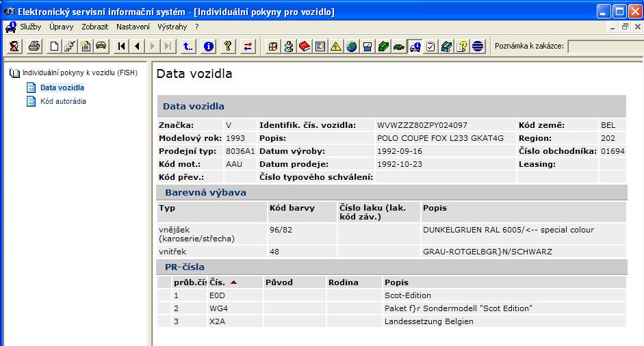Viewport: 644px width, 346px height.
Task: Open the Výstrahy menu
Action: (172, 27)
